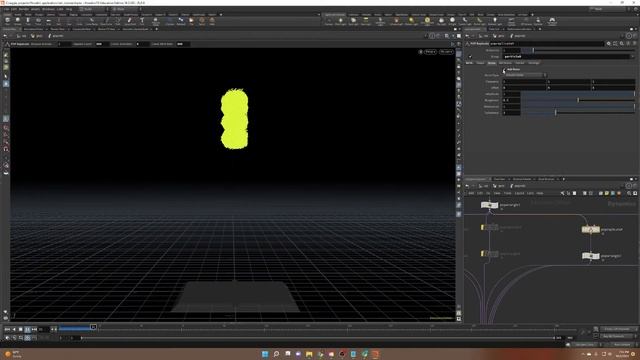The height and width of the screenshot is (360, 640).
Task: Click the gear icon in parameter pane
Action: tap(609, 43)
